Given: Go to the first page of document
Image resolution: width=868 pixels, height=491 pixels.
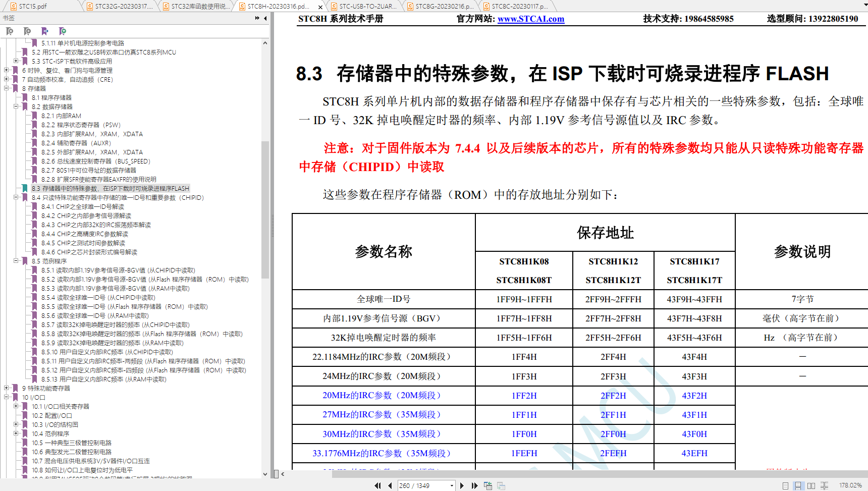Looking at the screenshot, I should pyautogui.click(x=377, y=485).
